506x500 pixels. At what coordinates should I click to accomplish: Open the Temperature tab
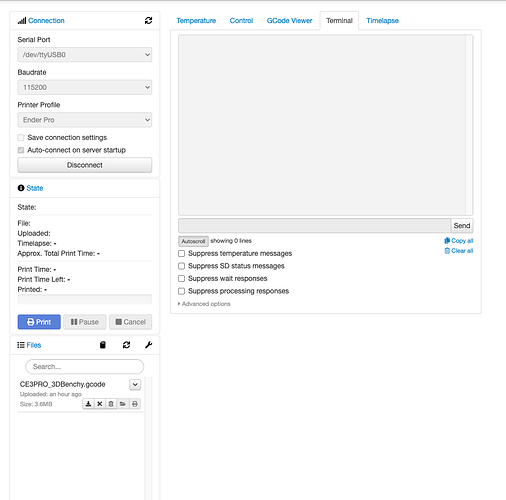click(196, 21)
